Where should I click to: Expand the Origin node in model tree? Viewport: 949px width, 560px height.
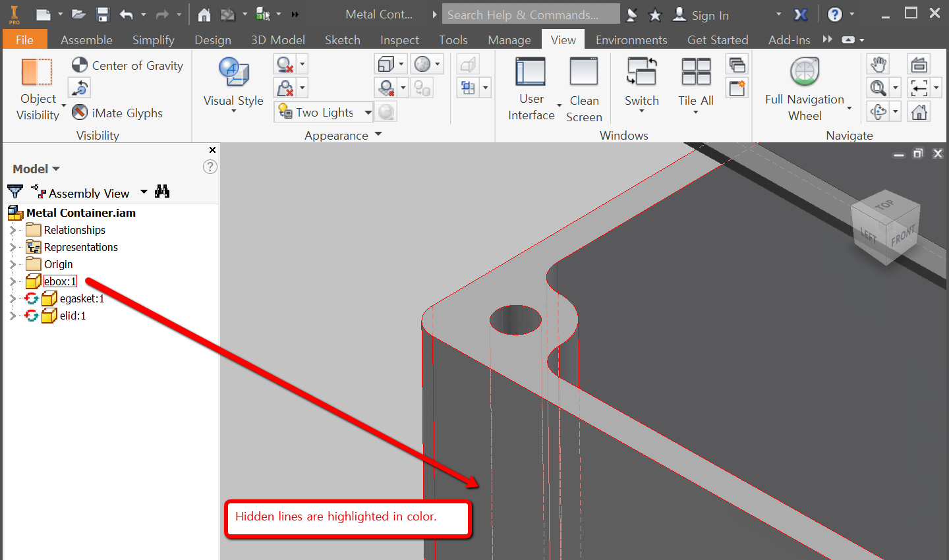(13, 264)
